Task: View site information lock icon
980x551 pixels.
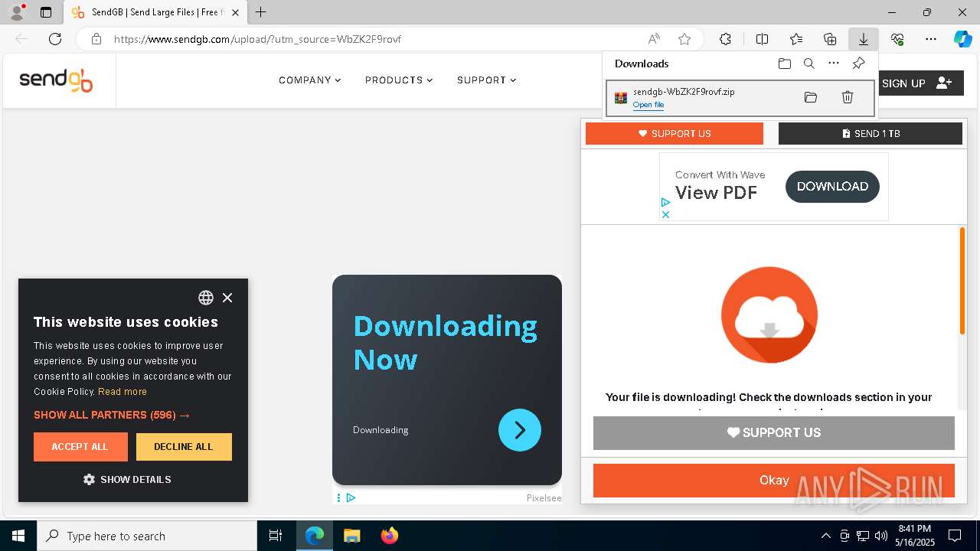Action: tap(96, 39)
